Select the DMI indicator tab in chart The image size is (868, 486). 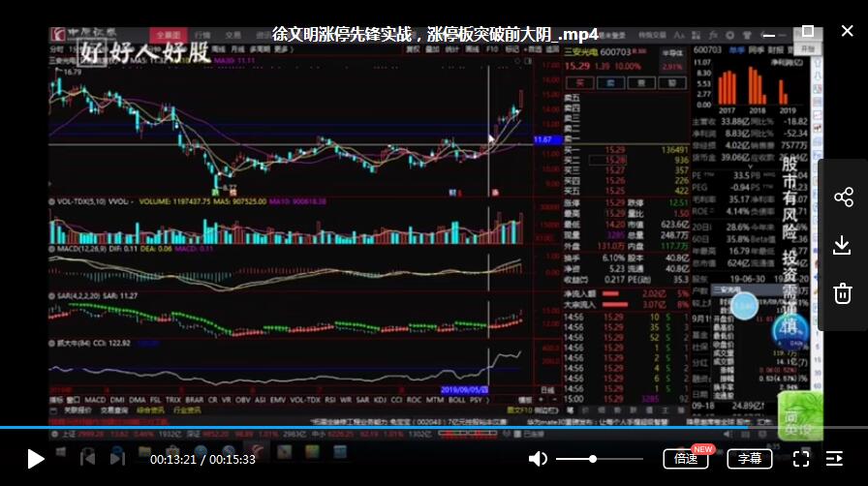click(117, 400)
